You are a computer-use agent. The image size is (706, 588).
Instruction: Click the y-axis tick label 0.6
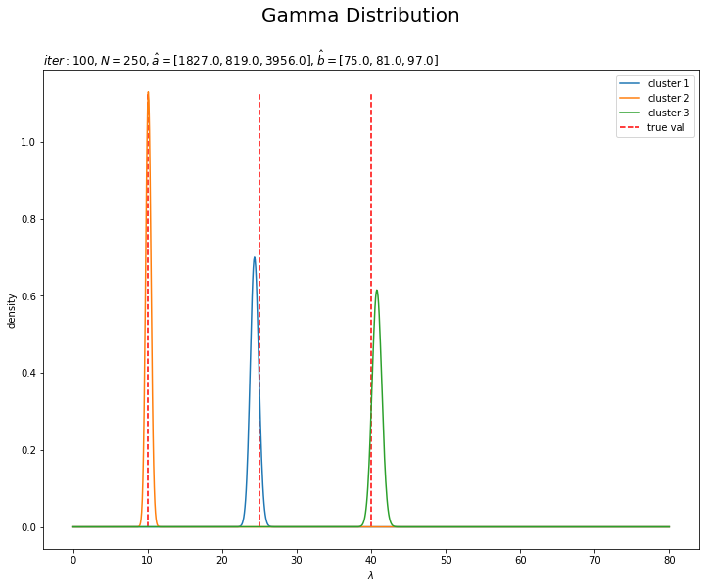click(28, 296)
